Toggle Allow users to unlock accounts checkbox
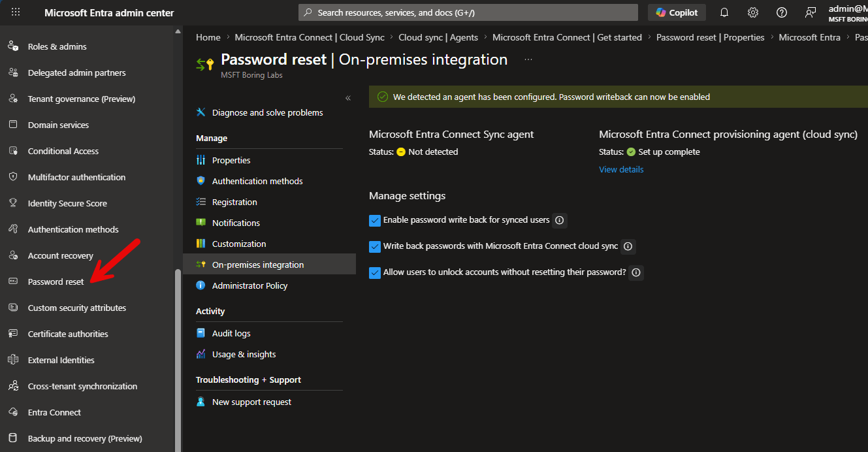 click(x=375, y=273)
